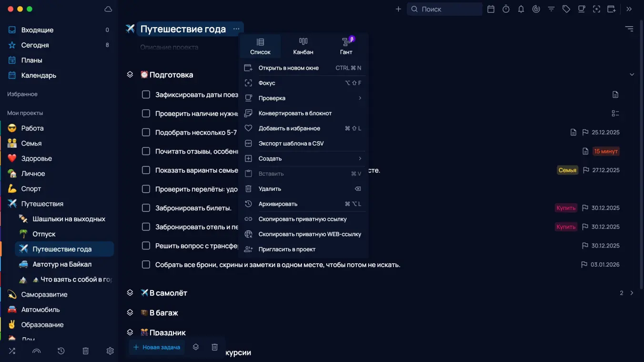
Task: Click the cloud sync icon
Action: (x=108, y=9)
